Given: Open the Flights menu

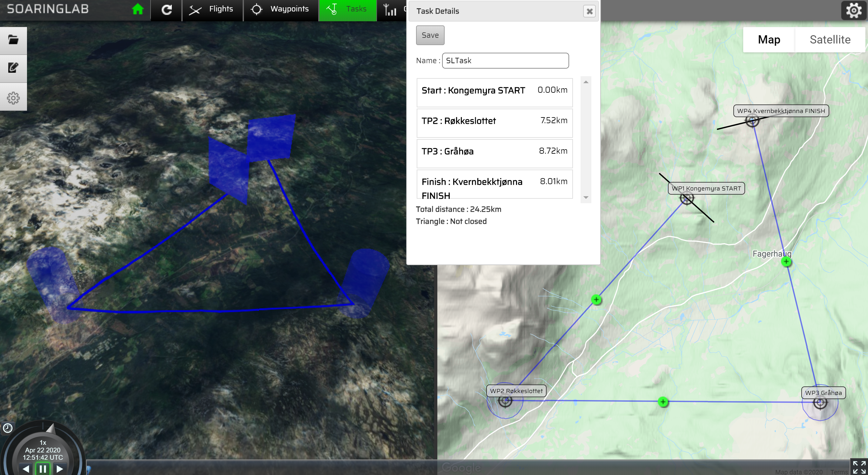Looking at the screenshot, I should 212,10.
